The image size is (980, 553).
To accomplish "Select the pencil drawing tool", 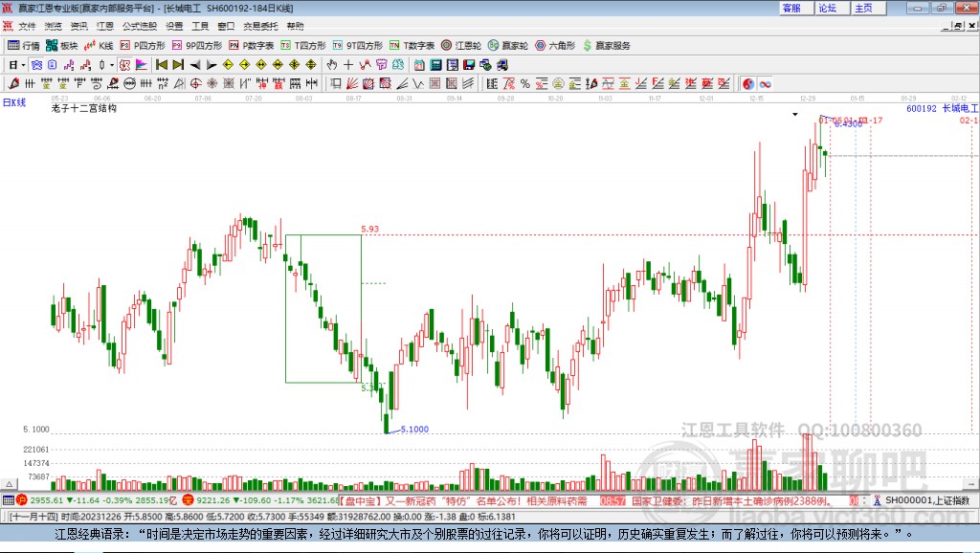I will pyautogui.click(x=13, y=83).
